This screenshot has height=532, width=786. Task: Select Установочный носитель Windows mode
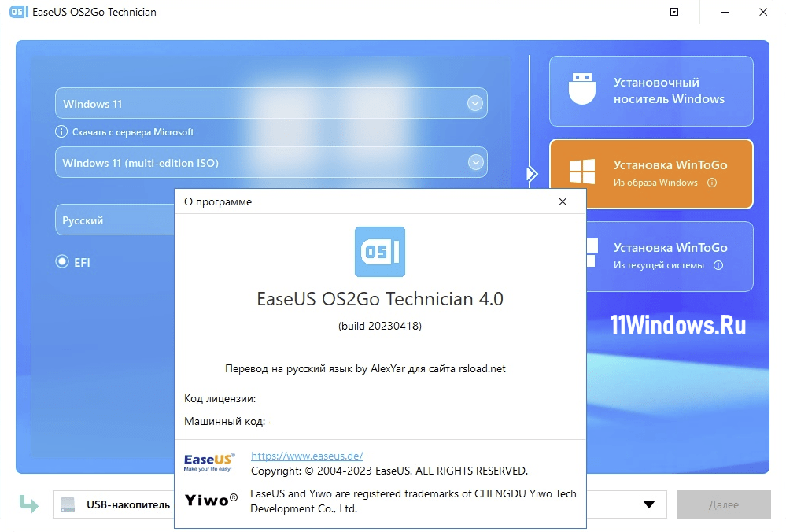click(x=651, y=91)
